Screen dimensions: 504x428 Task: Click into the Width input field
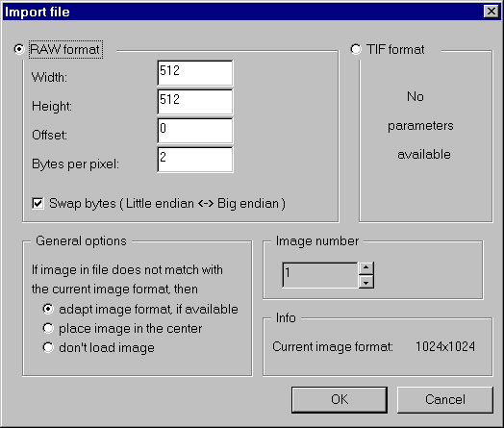tap(195, 73)
